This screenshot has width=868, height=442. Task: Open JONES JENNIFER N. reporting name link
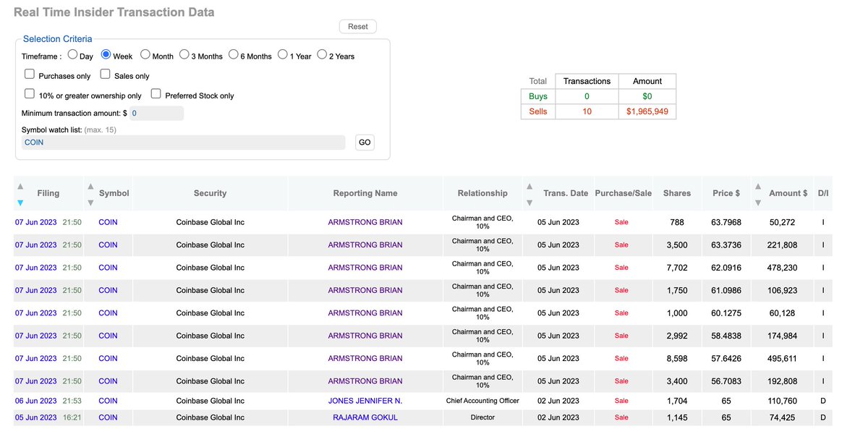(365, 401)
